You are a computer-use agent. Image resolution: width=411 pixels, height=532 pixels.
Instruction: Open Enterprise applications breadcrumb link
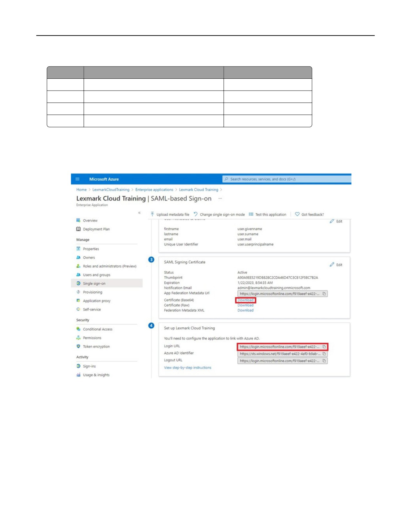pos(154,190)
